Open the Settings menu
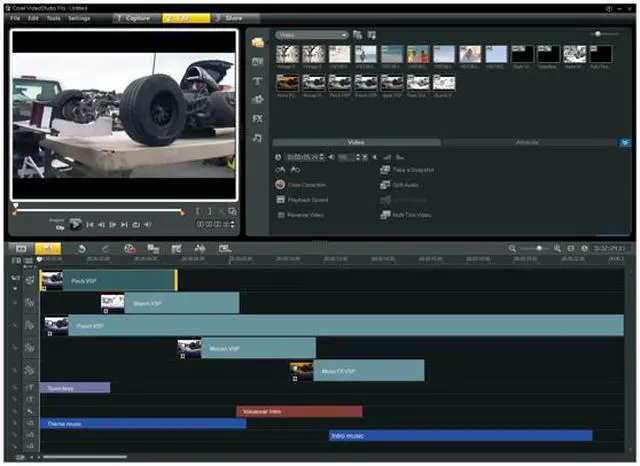The image size is (640, 466). [x=79, y=18]
